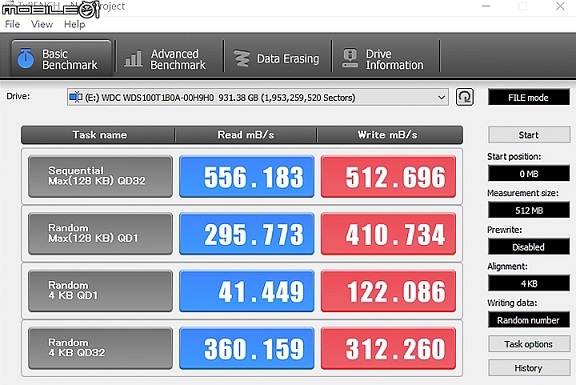Open the Help menu
The image size is (576, 385).
75,24
